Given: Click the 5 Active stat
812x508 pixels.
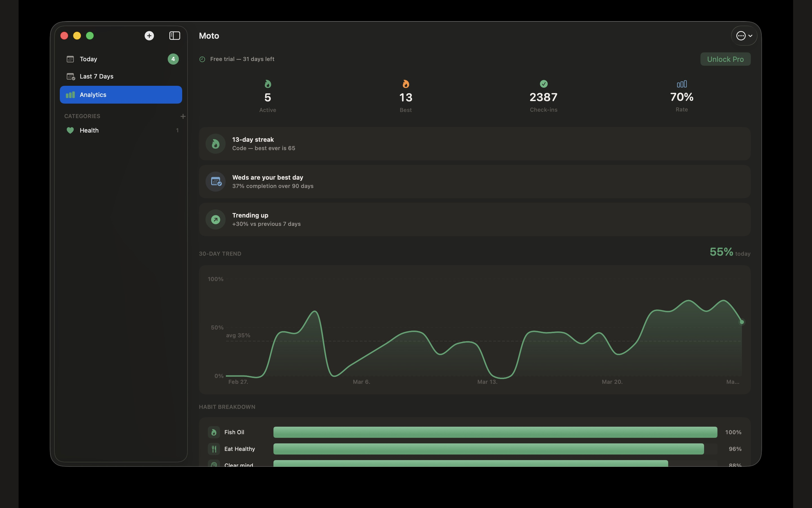Looking at the screenshot, I should pos(268,97).
